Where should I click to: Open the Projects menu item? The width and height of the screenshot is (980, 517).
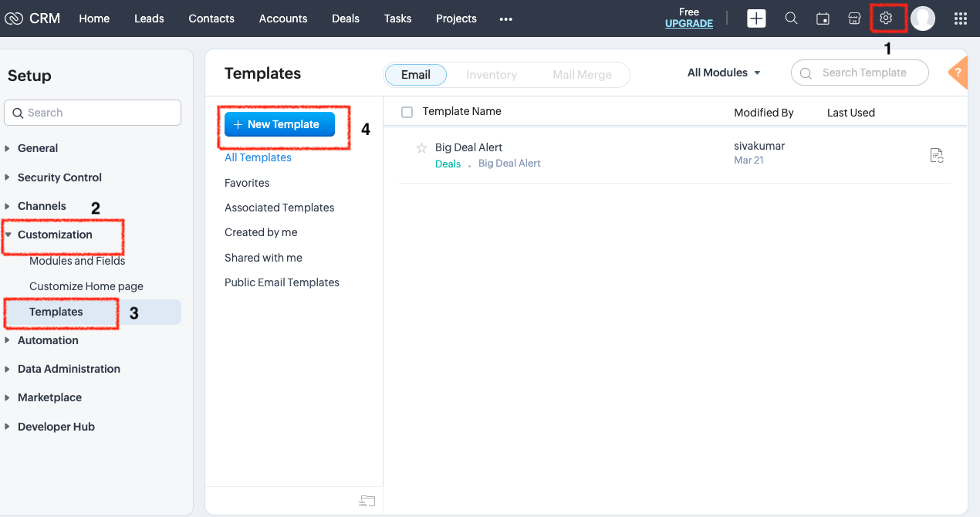click(455, 18)
